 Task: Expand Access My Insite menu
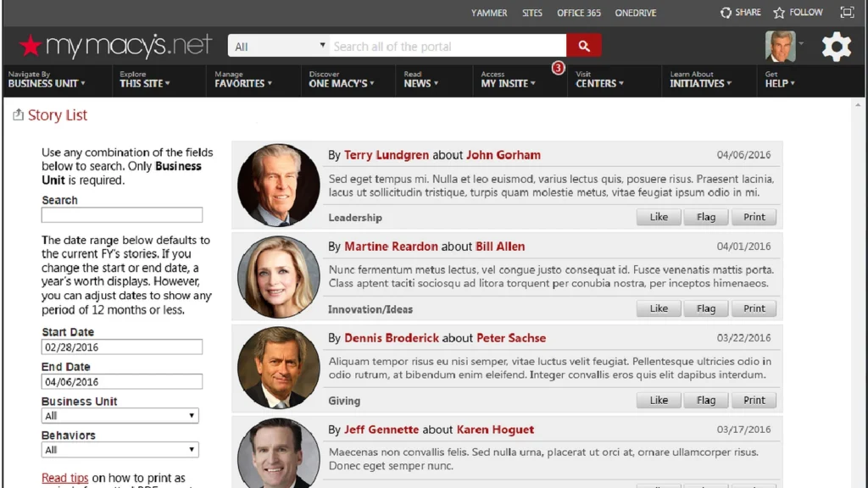point(509,80)
